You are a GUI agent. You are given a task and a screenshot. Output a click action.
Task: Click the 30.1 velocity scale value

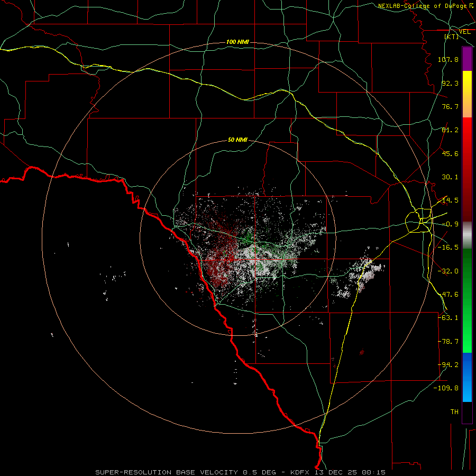450,177
